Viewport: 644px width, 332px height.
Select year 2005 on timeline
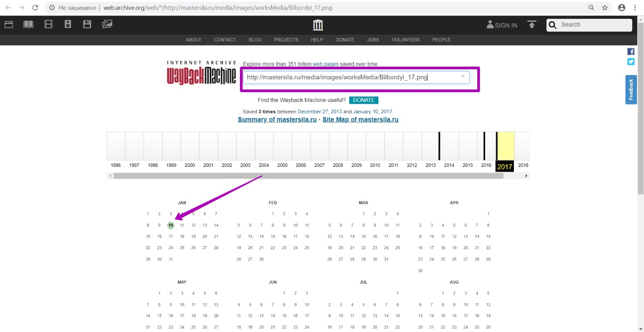tap(282, 166)
